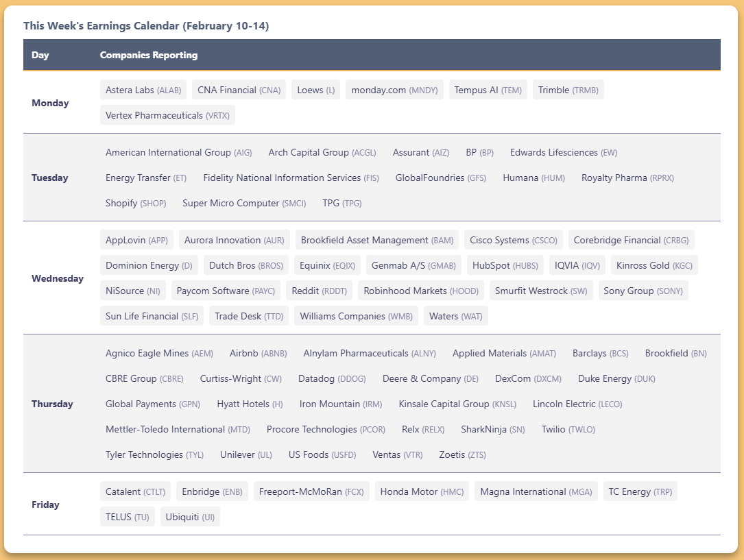This screenshot has width=744, height=560.
Task: Click the BP (BP) entry
Action: (x=480, y=153)
